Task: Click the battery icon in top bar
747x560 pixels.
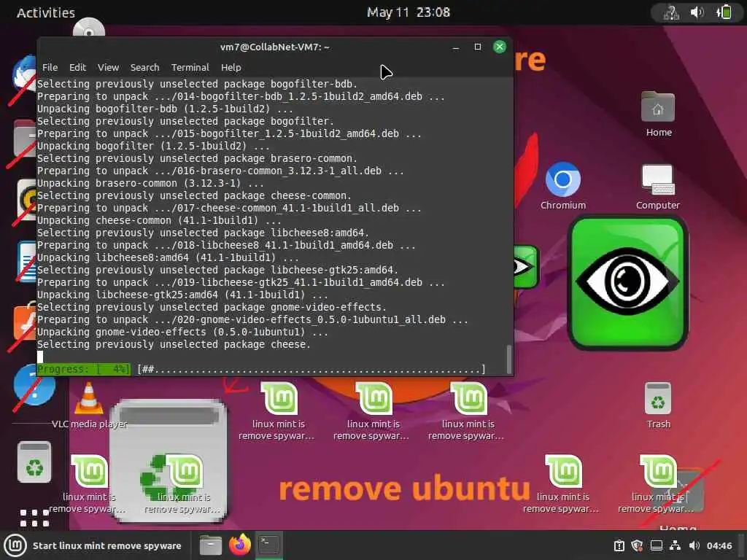Action: coord(724,12)
